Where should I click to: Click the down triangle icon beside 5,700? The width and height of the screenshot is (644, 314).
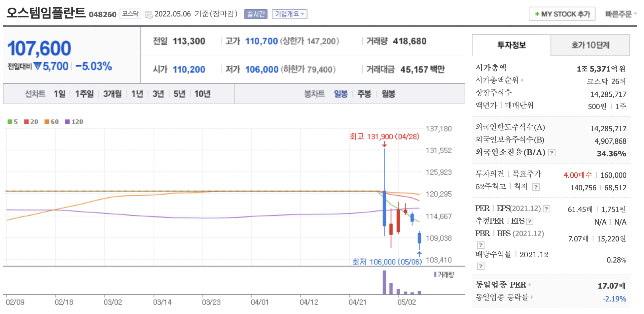(38, 66)
